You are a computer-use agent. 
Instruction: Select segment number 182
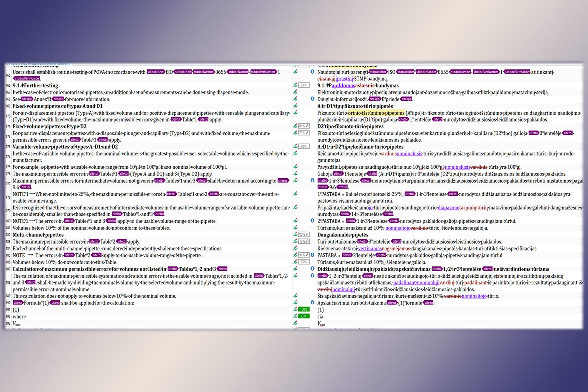coord(8,235)
